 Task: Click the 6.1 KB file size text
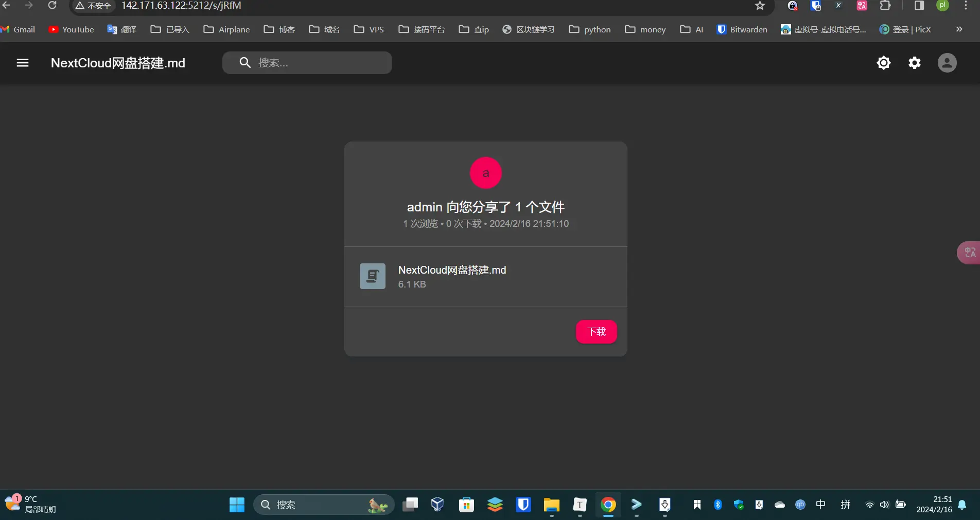412,284
